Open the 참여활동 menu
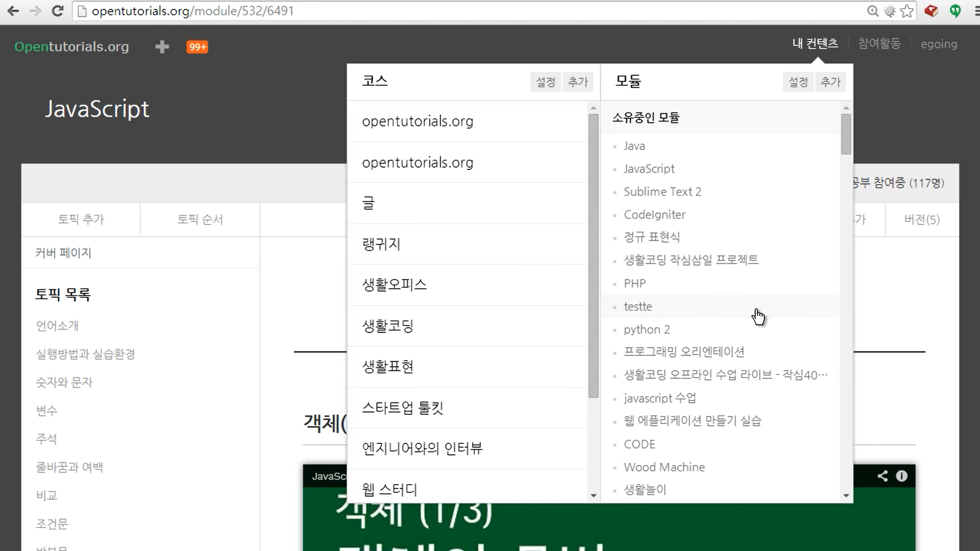980x551 pixels. (879, 44)
